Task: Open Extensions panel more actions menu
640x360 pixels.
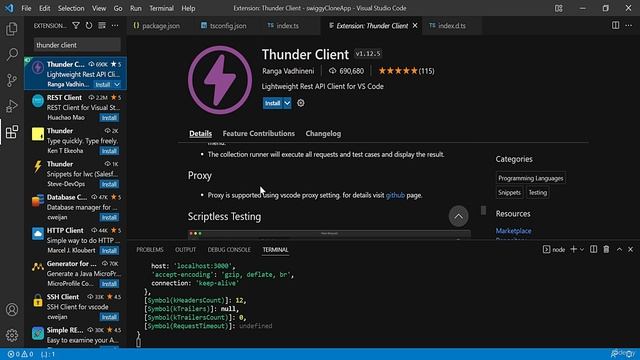Action: coord(115,25)
